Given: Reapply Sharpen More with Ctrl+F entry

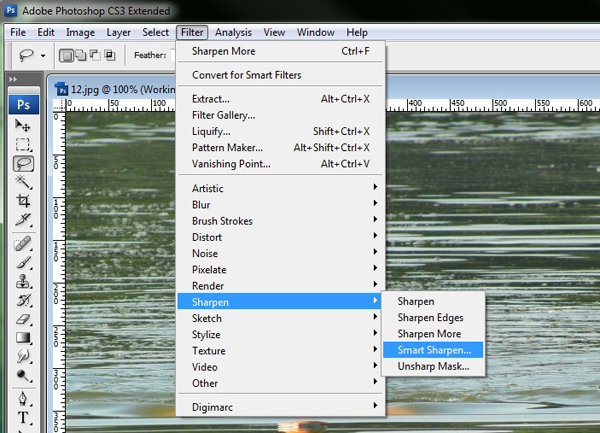Looking at the screenshot, I should (x=280, y=51).
